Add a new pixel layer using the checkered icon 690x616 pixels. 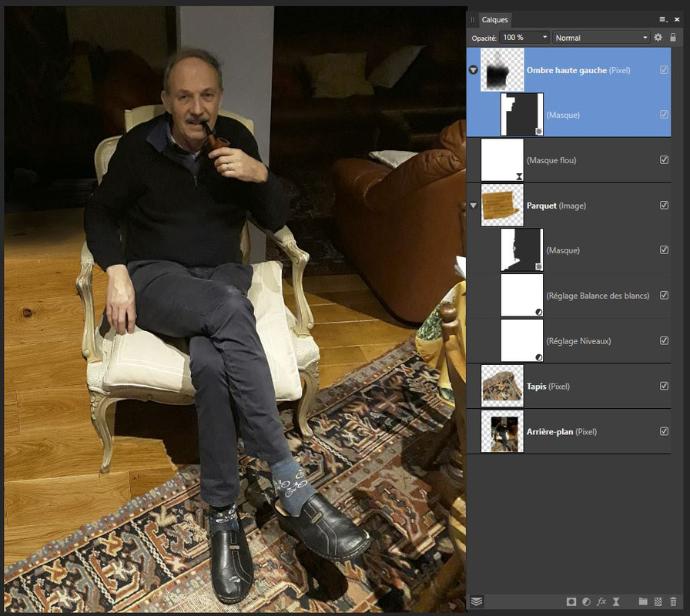658,601
